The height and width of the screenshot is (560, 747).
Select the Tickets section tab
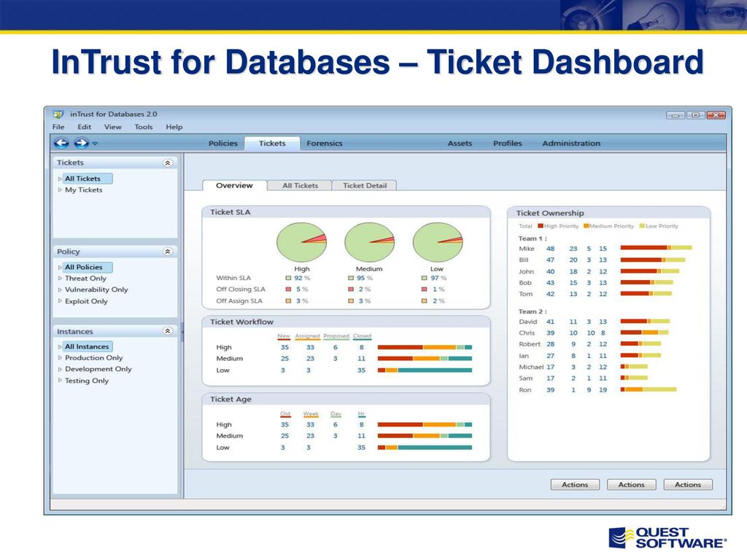tap(272, 144)
